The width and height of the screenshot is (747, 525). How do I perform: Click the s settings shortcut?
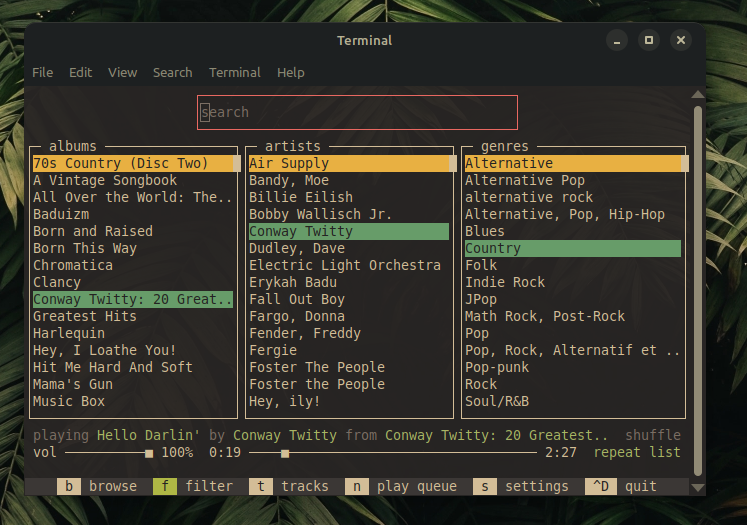click(521, 486)
